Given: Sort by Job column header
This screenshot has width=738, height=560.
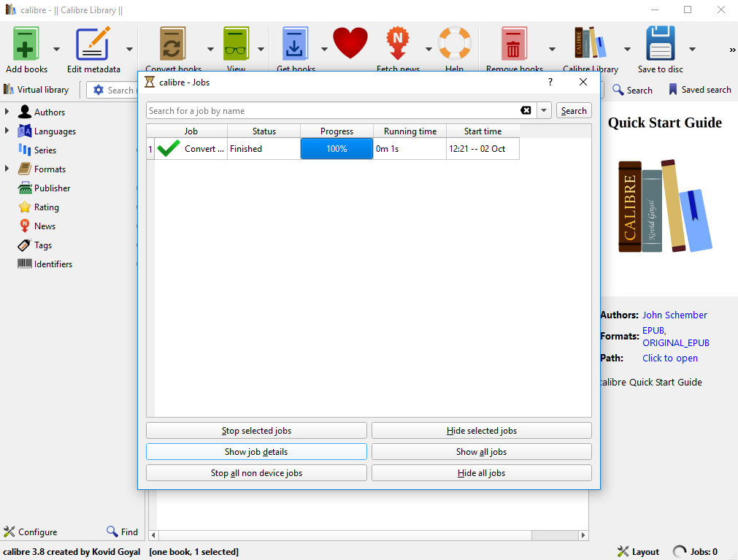Looking at the screenshot, I should click(191, 131).
